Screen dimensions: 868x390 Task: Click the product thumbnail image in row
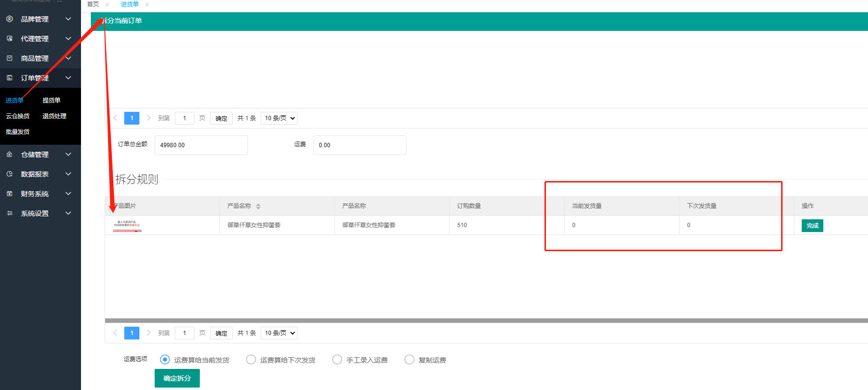point(127,226)
